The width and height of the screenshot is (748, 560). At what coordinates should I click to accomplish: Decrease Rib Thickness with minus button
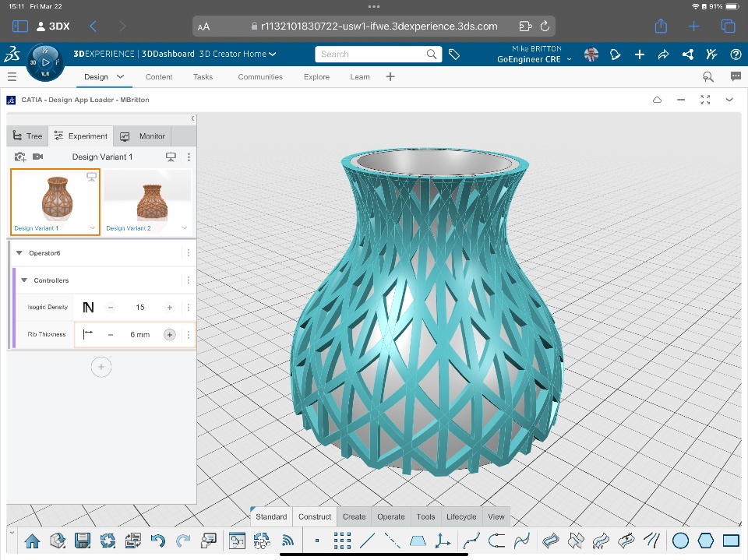click(111, 335)
